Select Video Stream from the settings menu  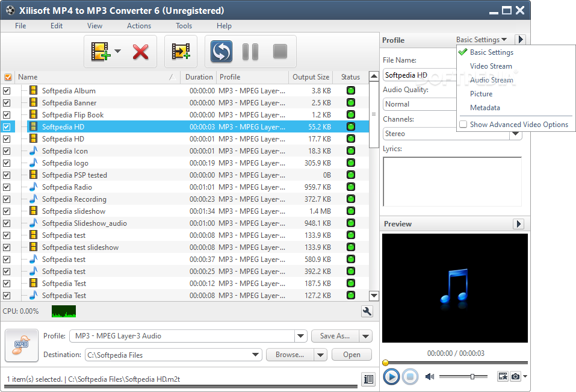click(x=491, y=66)
